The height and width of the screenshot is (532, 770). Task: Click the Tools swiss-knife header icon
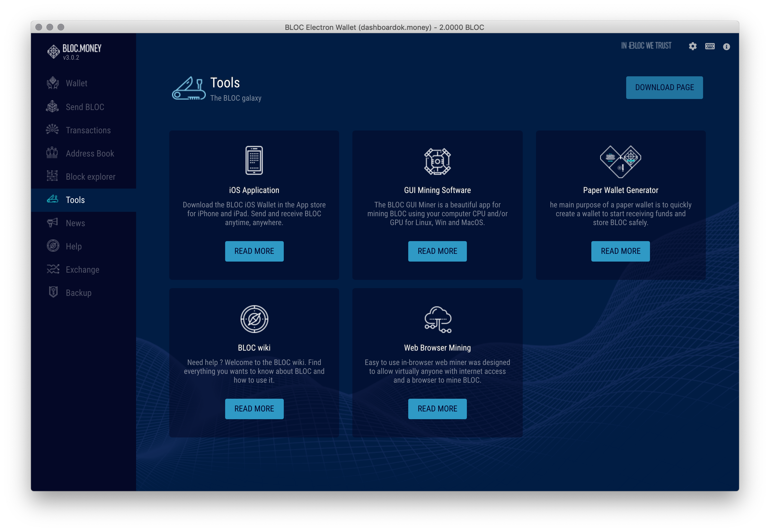pyautogui.click(x=189, y=89)
